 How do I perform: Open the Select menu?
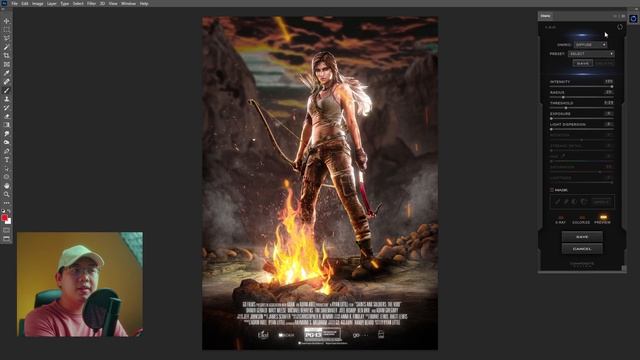point(78,4)
